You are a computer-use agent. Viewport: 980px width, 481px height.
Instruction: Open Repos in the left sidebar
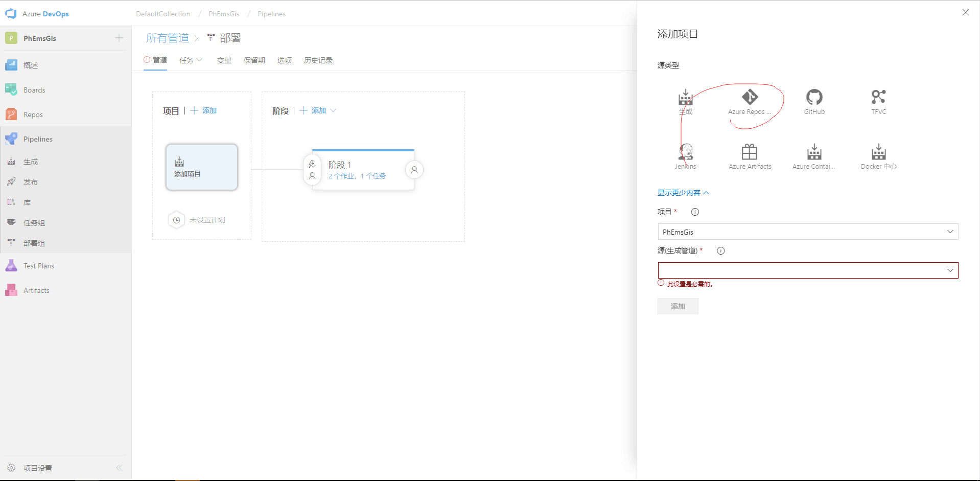pyautogui.click(x=33, y=114)
